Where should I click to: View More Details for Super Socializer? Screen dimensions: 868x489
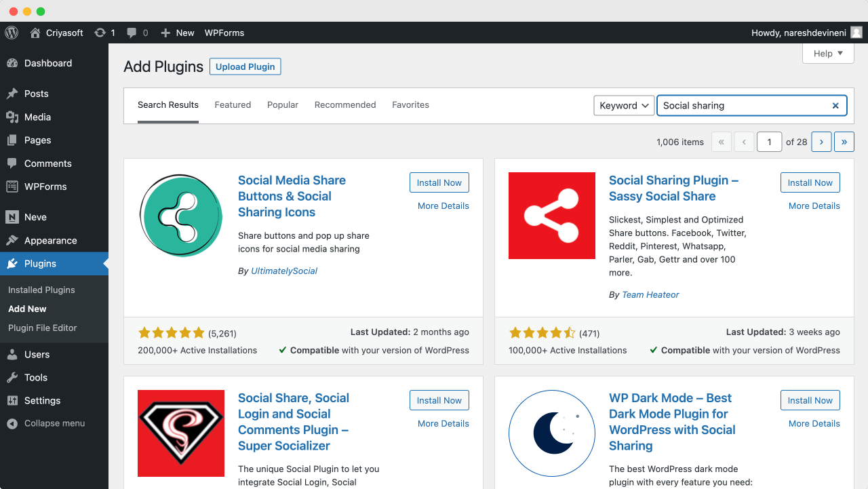coord(443,423)
